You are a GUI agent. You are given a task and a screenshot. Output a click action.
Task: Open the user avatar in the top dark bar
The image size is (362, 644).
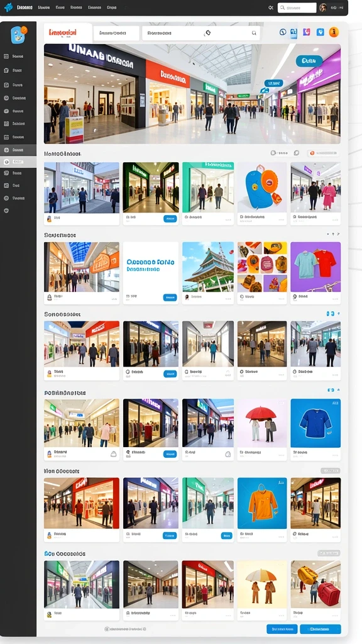(323, 8)
